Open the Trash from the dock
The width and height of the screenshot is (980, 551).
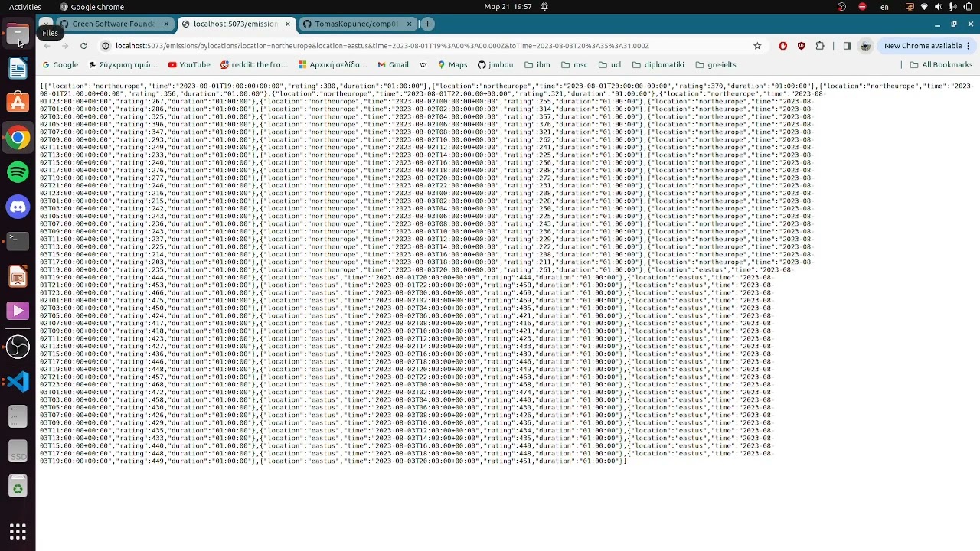pos(18,487)
